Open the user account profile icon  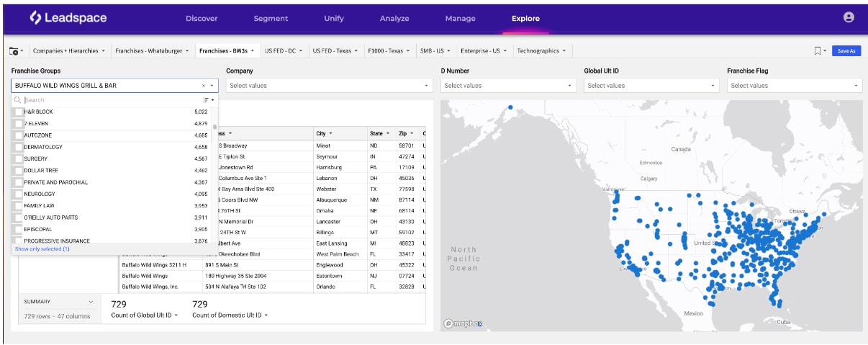click(849, 17)
